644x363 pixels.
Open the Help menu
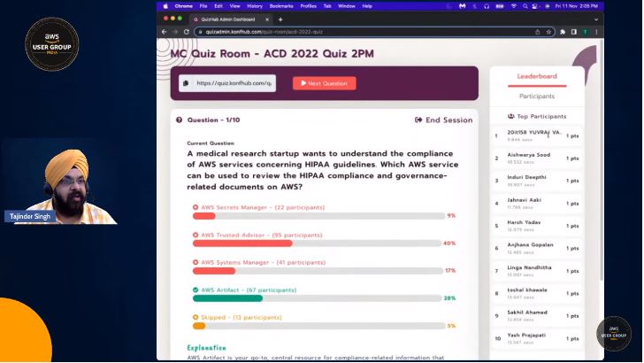(x=367, y=6)
